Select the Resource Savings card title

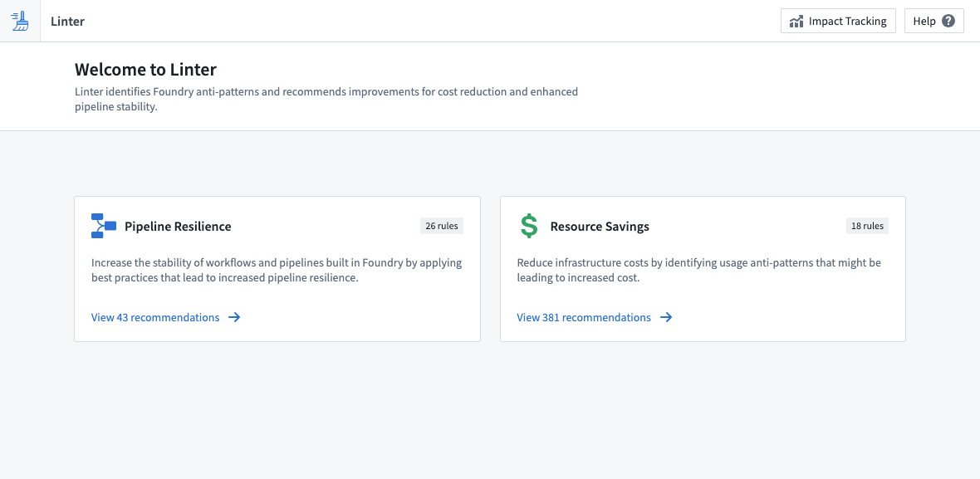point(600,227)
